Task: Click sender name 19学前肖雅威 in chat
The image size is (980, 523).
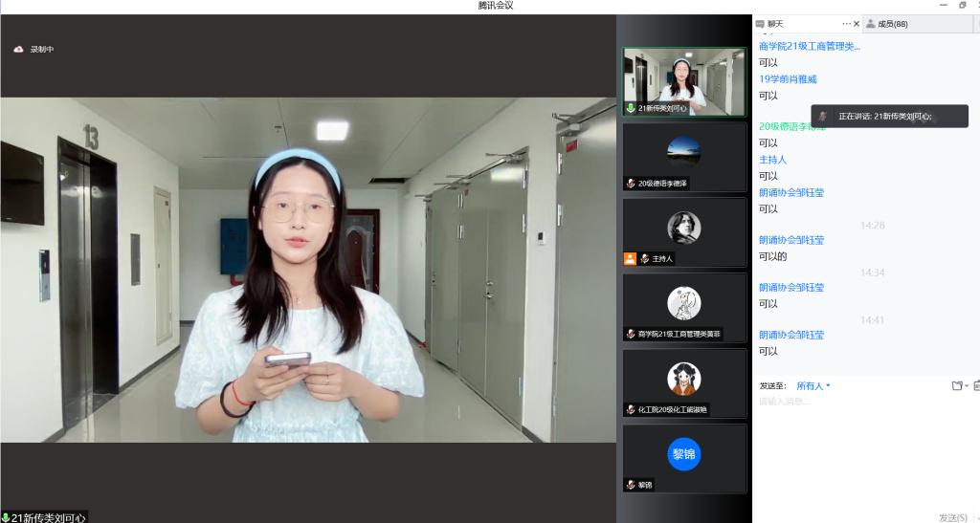Action: pos(788,79)
